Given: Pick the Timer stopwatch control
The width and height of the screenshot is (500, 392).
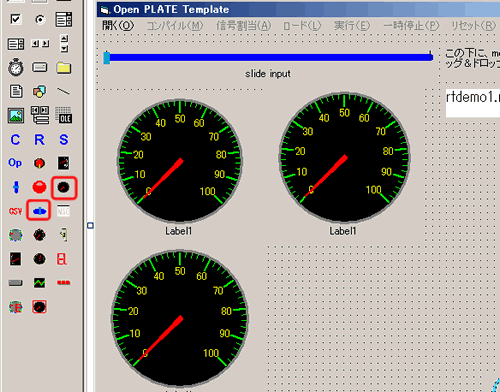Looking at the screenshot, I should click(16, 68).
